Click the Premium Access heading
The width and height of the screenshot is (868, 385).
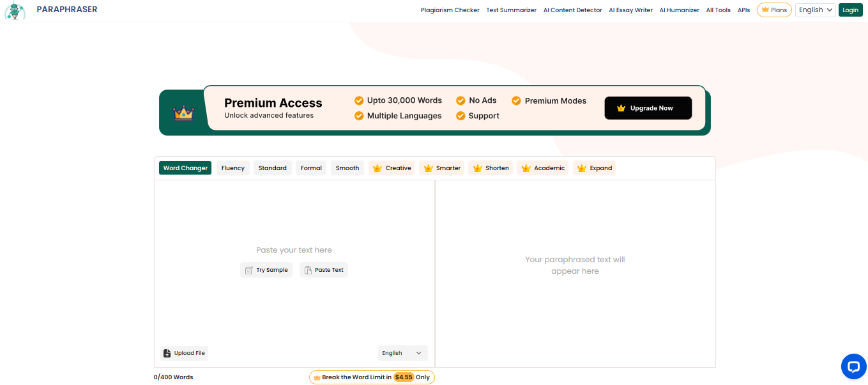tap(273, 103)
